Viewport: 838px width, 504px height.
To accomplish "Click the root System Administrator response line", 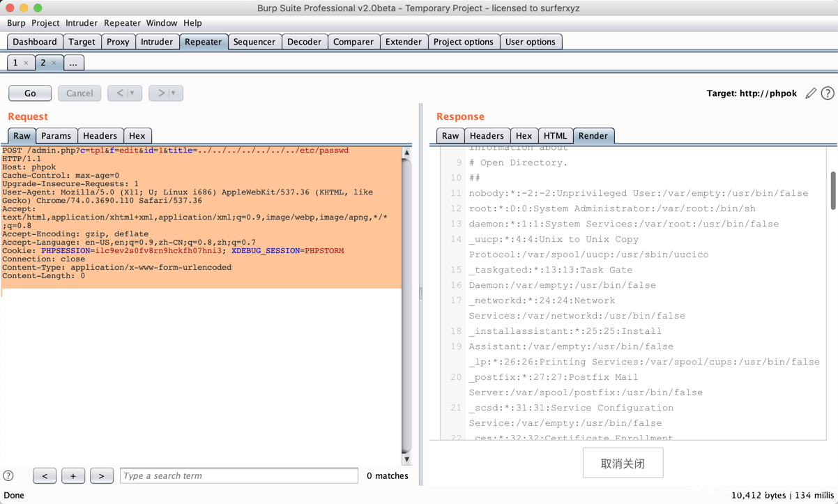I will (x=612, y=208).
